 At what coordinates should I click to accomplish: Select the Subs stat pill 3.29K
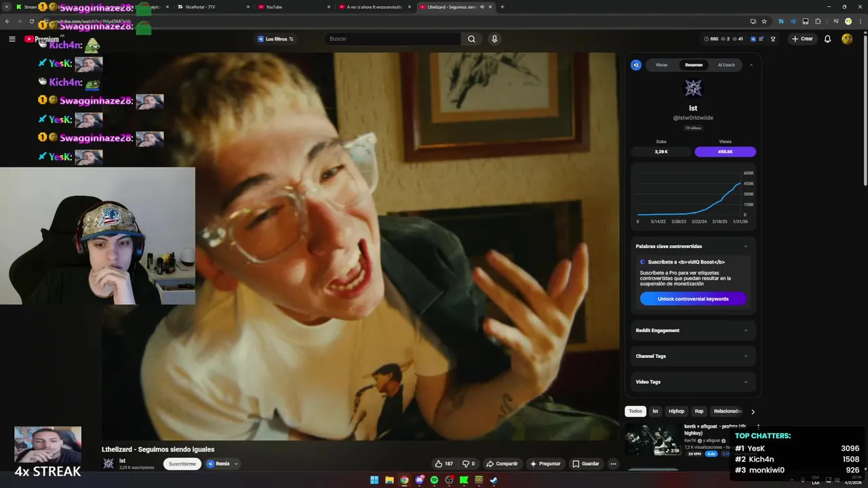pos(661,152)
